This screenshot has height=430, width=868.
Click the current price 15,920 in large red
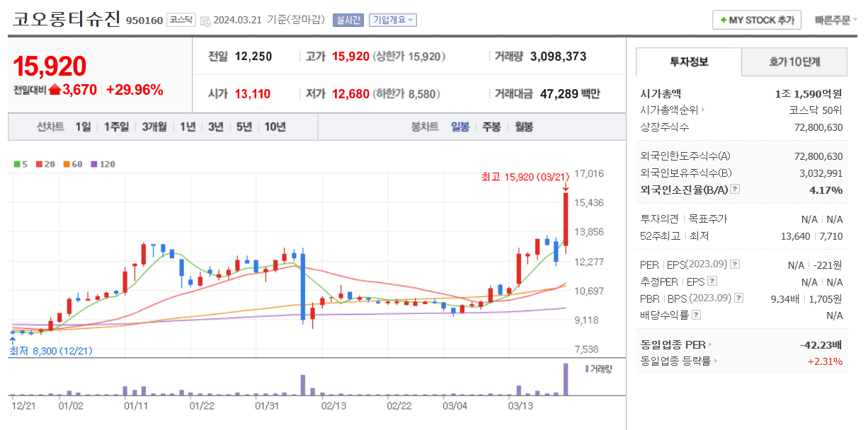[50, 66]
